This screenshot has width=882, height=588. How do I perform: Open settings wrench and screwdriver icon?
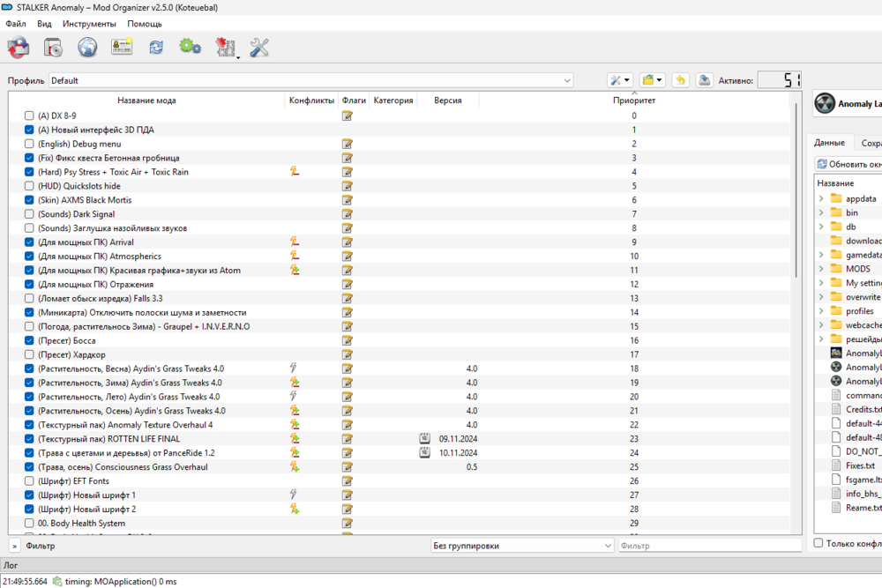pos(259,48)
